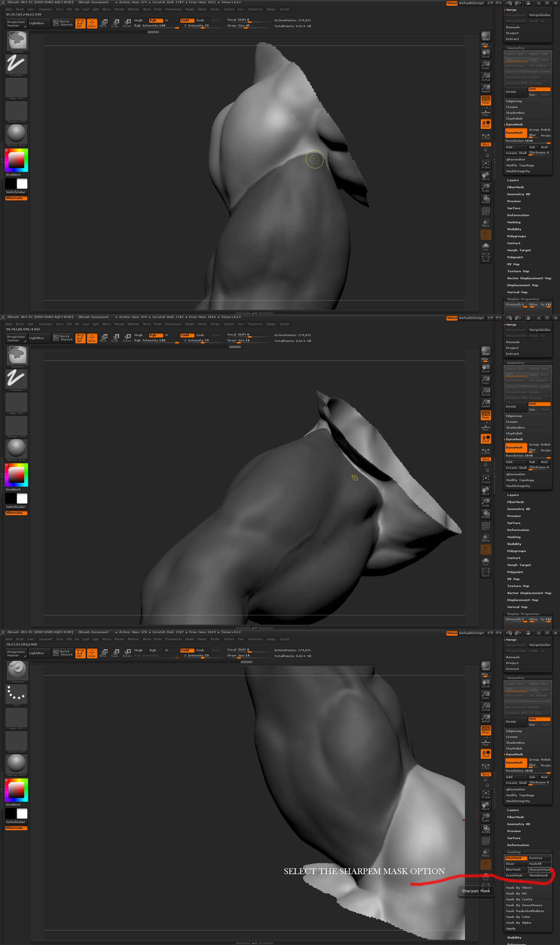Screen dimensions: 560x945
Task: Click the Frame icon in top window
Action: coord(486,164)
